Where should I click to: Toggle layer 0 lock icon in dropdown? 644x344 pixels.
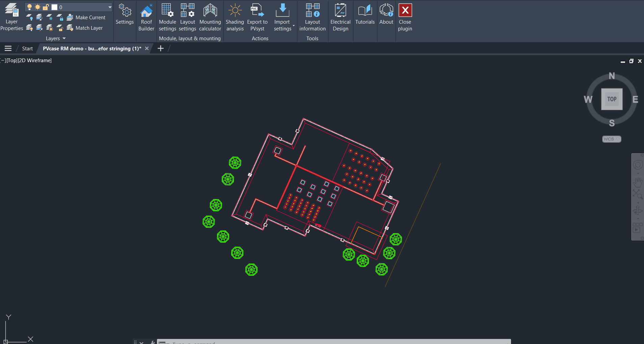[46, 7]
